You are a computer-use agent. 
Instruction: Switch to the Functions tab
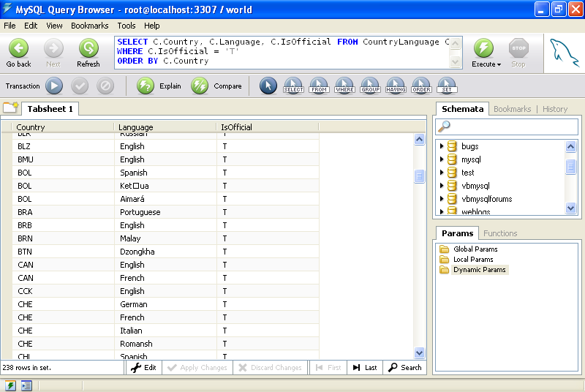point(500,233)
